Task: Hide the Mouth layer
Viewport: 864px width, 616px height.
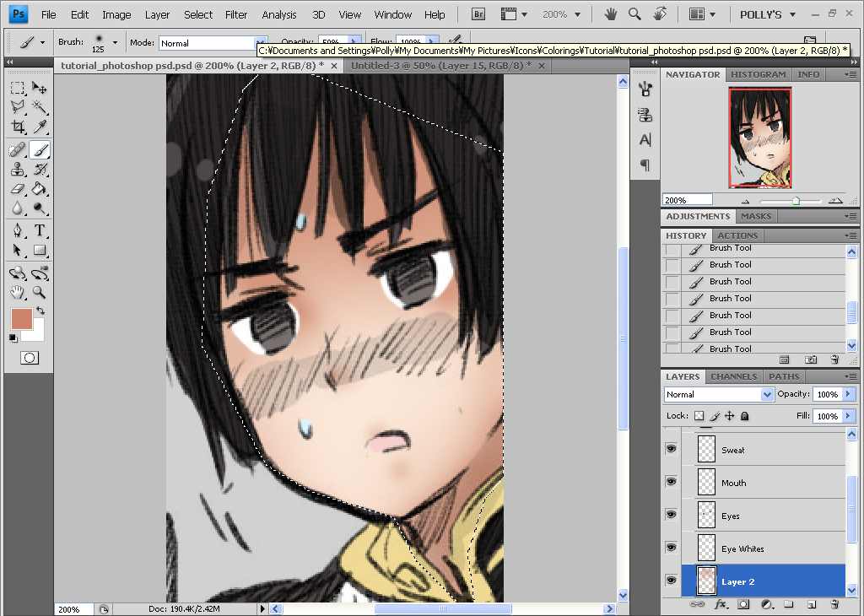Action: click(671, 482)
